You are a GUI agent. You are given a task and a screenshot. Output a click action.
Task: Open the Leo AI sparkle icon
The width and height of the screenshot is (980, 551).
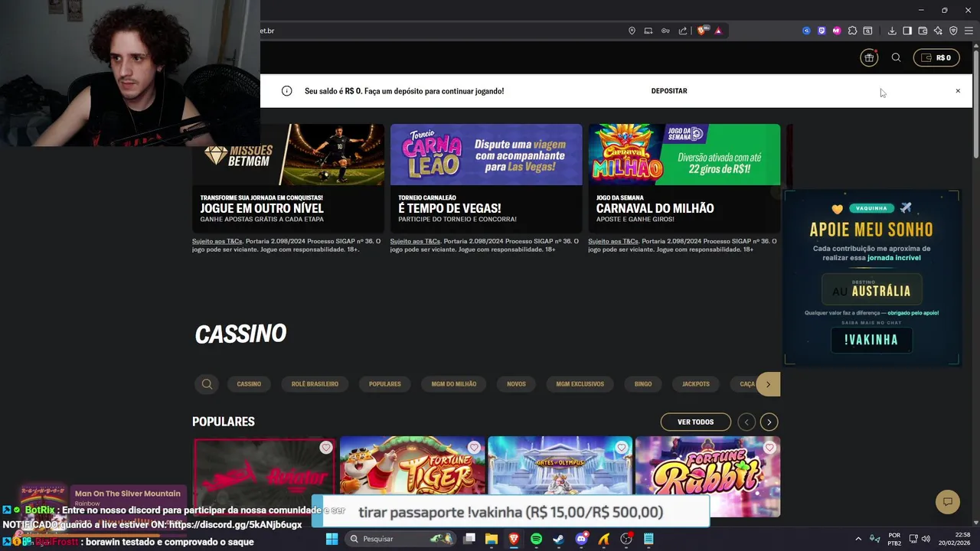938,31
